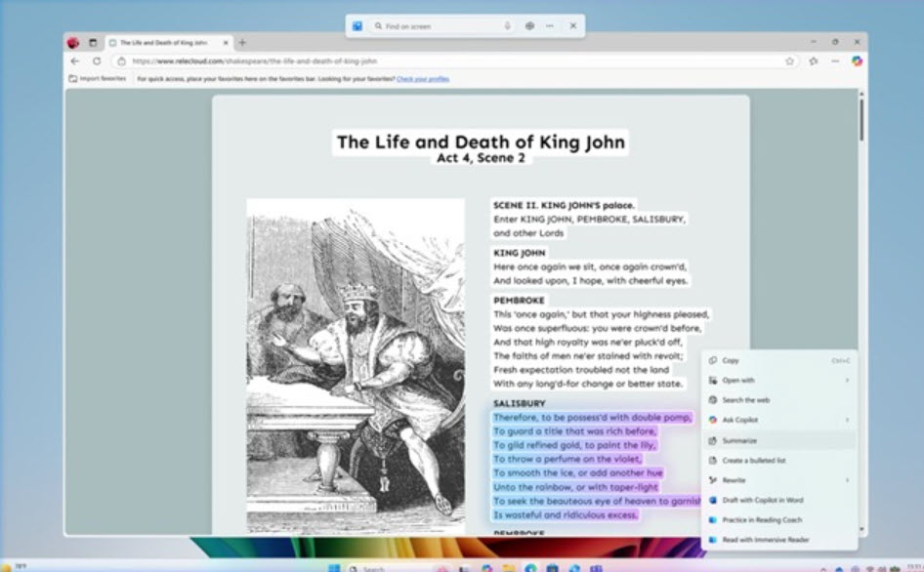
Task: Click the PEMBROKE speaker name above This once again
Action: pos(519,301)
